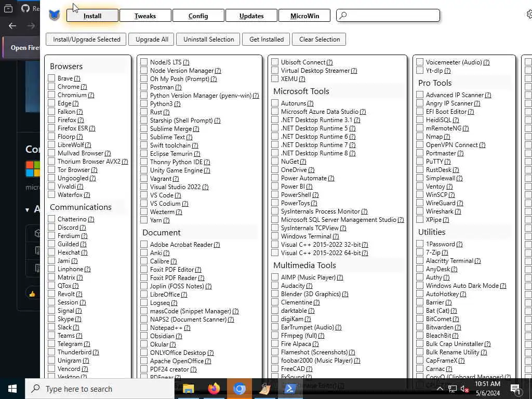
Task: Open info link (?) next to AnyDesk
Action: click(454, 269)
